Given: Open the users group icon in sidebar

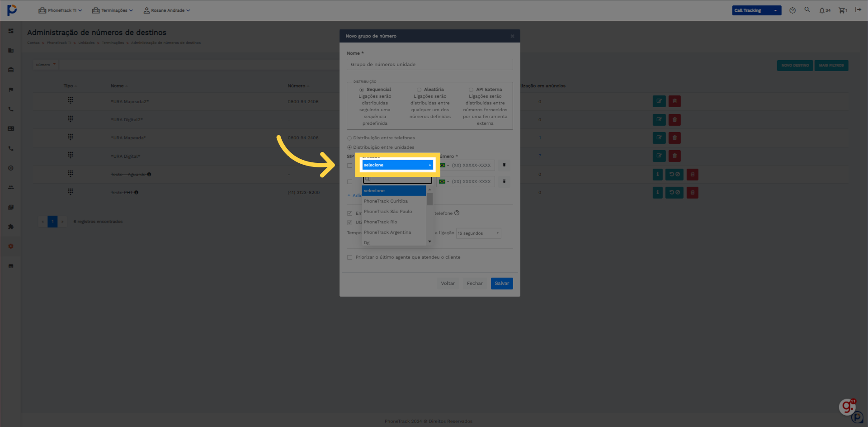Looking at the screenshot, I should tap(11, 187).
